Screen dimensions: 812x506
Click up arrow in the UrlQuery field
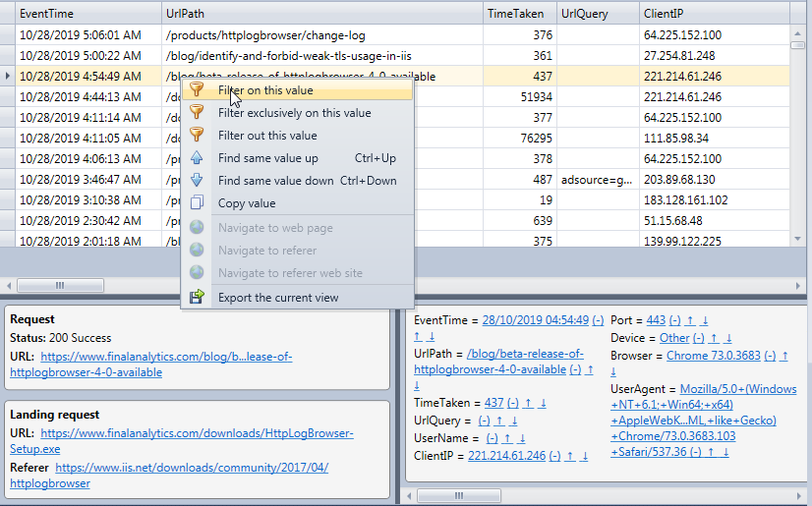(499, 421)
